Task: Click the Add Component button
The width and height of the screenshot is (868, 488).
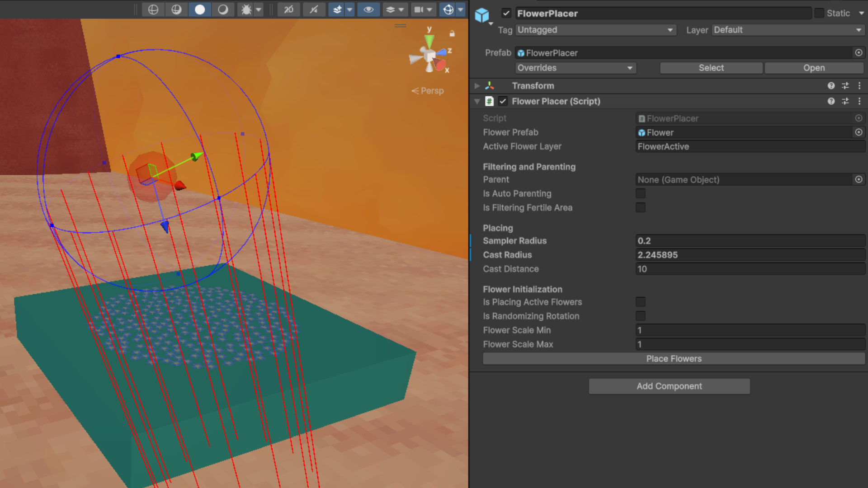Action: 669,386
